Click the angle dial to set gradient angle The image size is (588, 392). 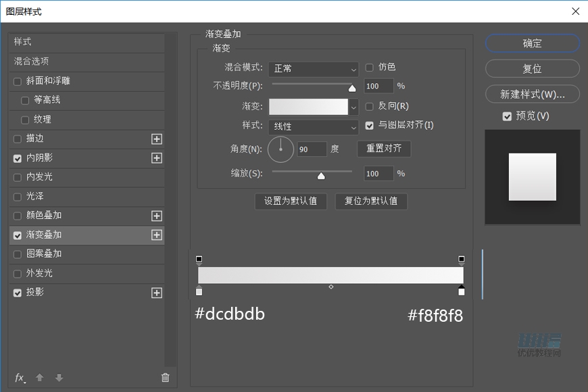(x=281, y=149)
